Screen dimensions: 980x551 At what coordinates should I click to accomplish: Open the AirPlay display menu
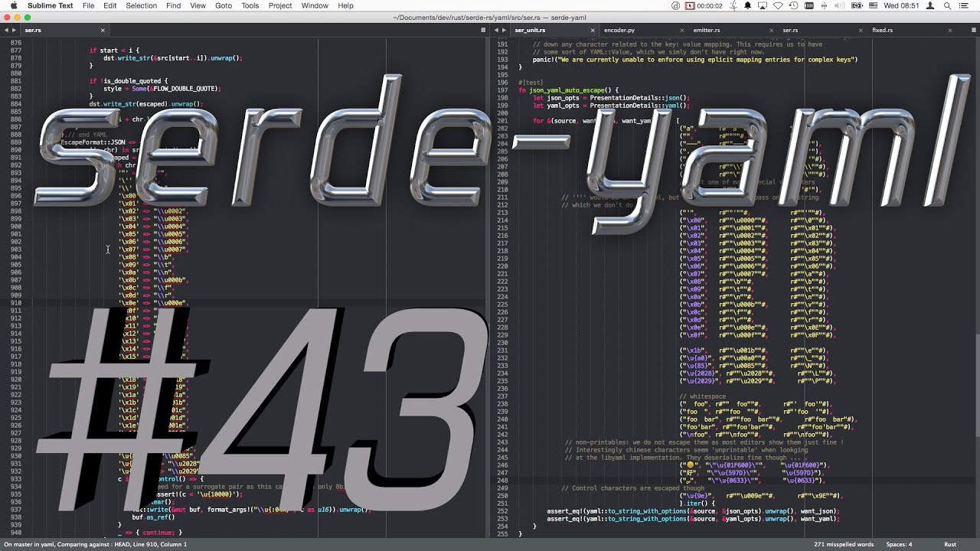pyautogui.click(x=763, y=5)
